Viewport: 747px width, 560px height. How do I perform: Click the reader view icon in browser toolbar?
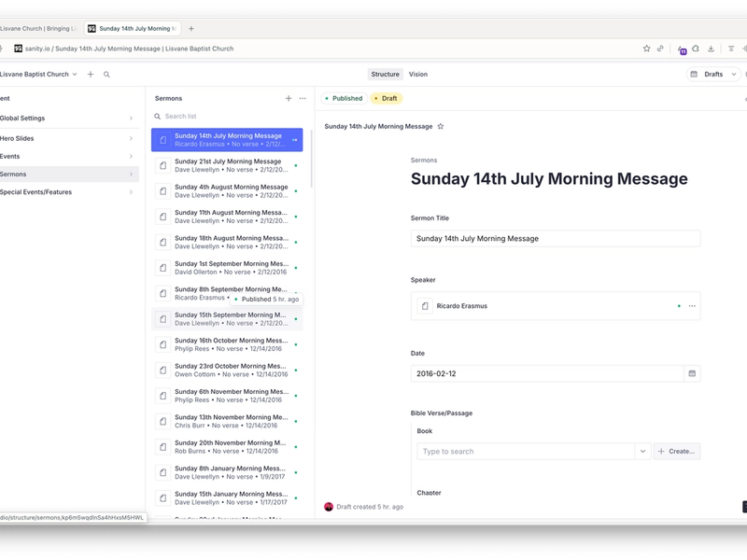point(731,49)
